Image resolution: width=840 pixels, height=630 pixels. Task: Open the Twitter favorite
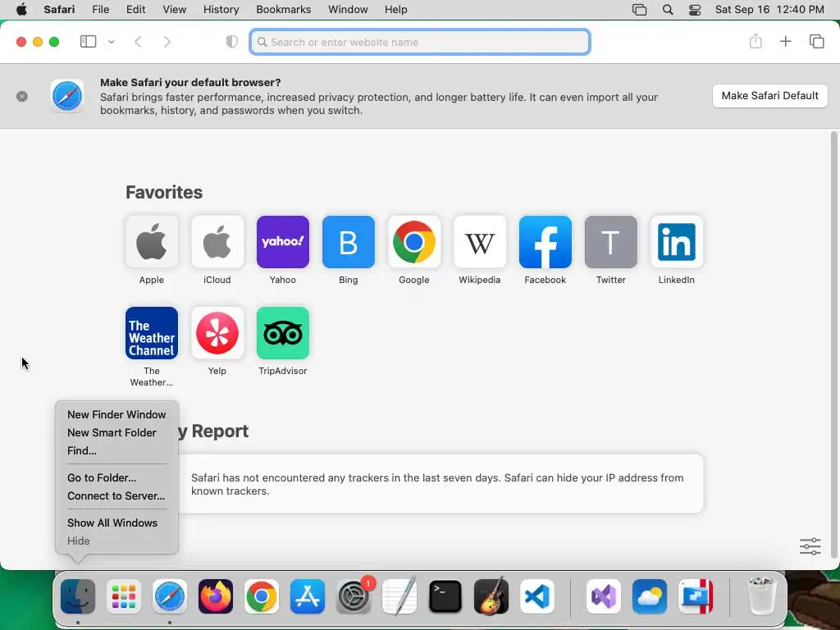[610, 242]
